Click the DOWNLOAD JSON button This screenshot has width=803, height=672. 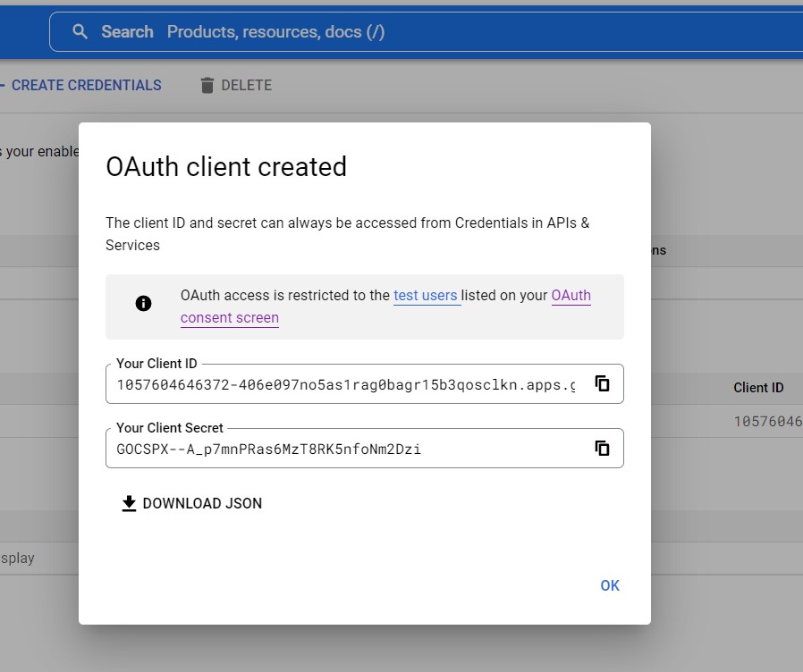click(190, 503)
